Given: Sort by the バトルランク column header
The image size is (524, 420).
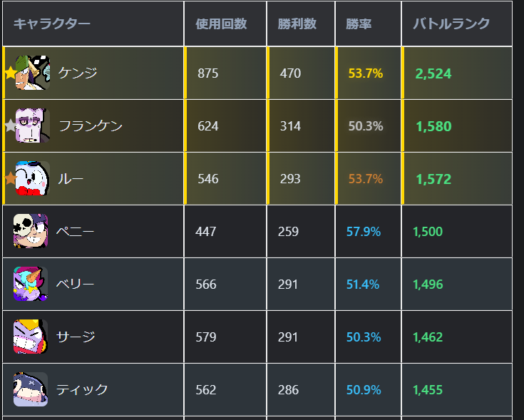Looking at the screenshot, I should (x=451, y=24).
